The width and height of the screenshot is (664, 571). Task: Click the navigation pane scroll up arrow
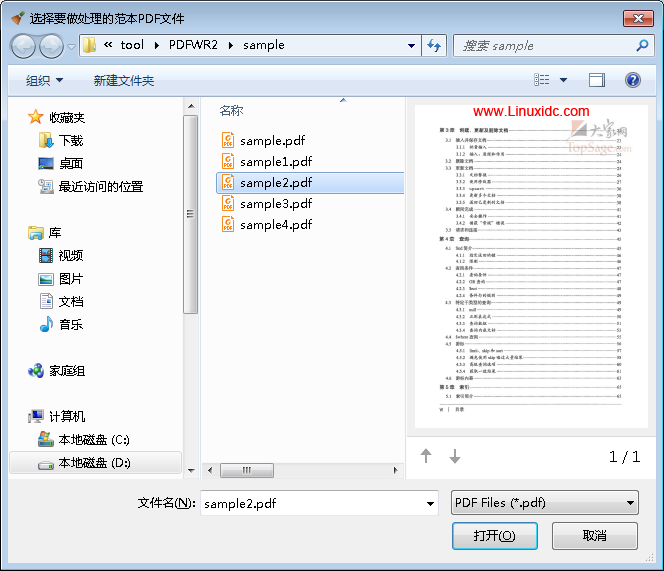[191, 106]
